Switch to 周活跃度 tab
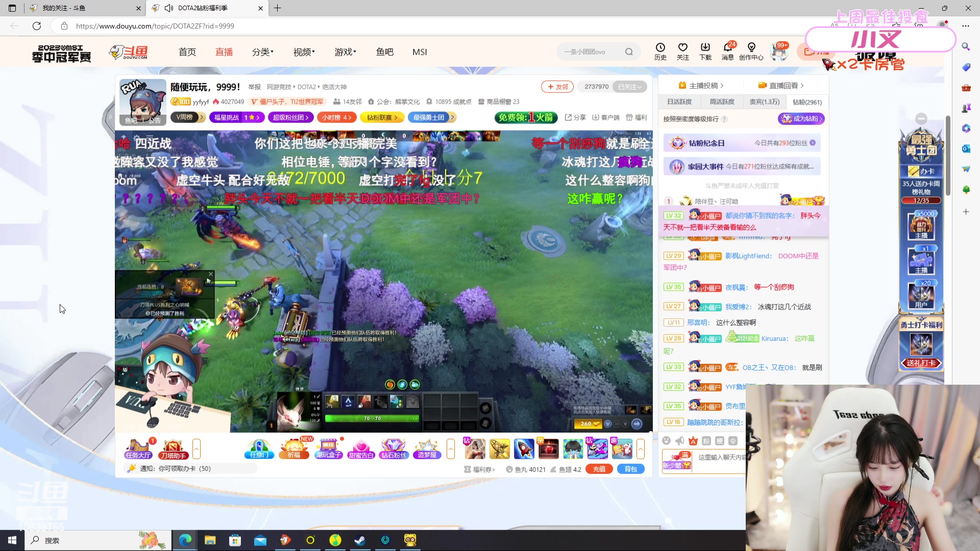The image size is (980, 551). [x=722, y=102]
